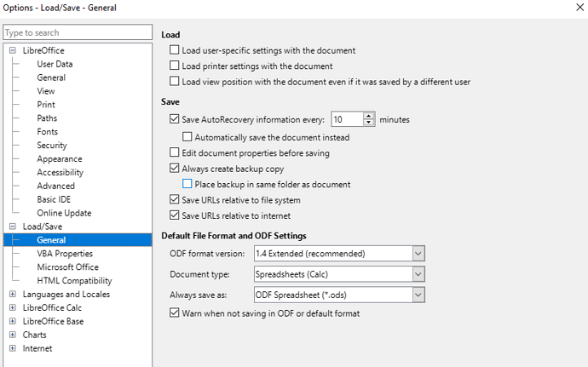Open HTML Compatibility page
588x367 pixels.
pos(74,280)
